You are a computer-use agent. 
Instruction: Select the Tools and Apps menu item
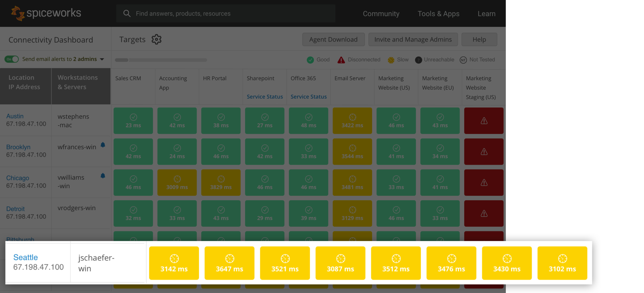click(x=439, y=13)
